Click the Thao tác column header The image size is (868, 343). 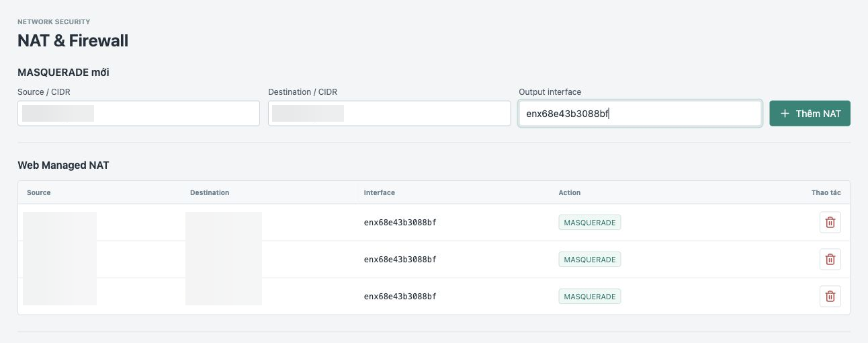[x=826, y=192]
